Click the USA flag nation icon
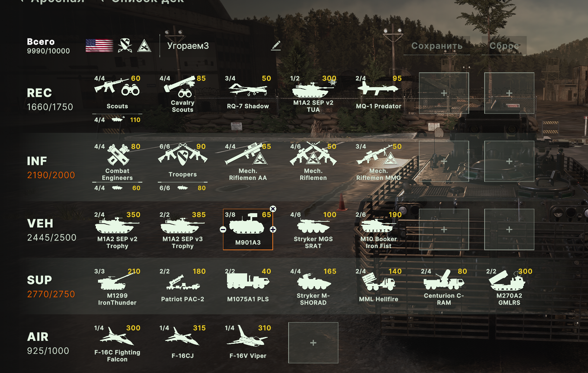Viewport: 588px width, 373px height. pos(99,46)
